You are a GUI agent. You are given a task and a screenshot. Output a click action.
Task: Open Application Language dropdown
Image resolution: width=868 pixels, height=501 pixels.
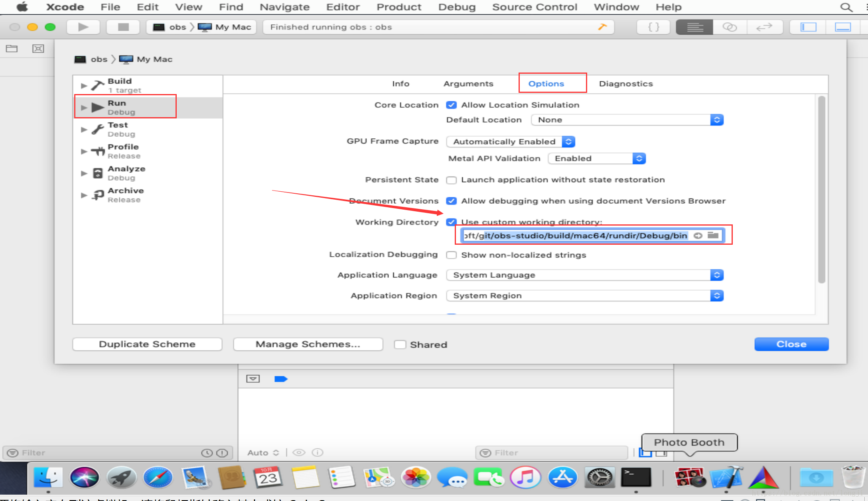tap(585, 275)
